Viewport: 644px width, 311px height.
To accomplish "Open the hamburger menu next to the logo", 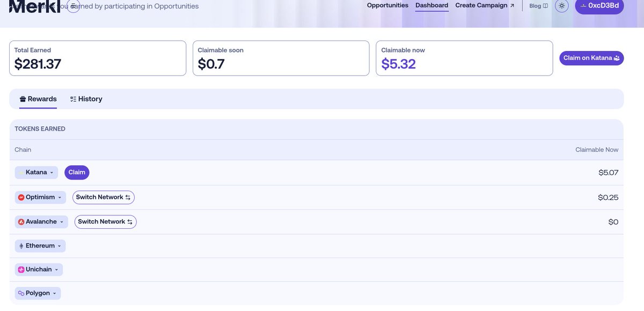I will point(74,6).
